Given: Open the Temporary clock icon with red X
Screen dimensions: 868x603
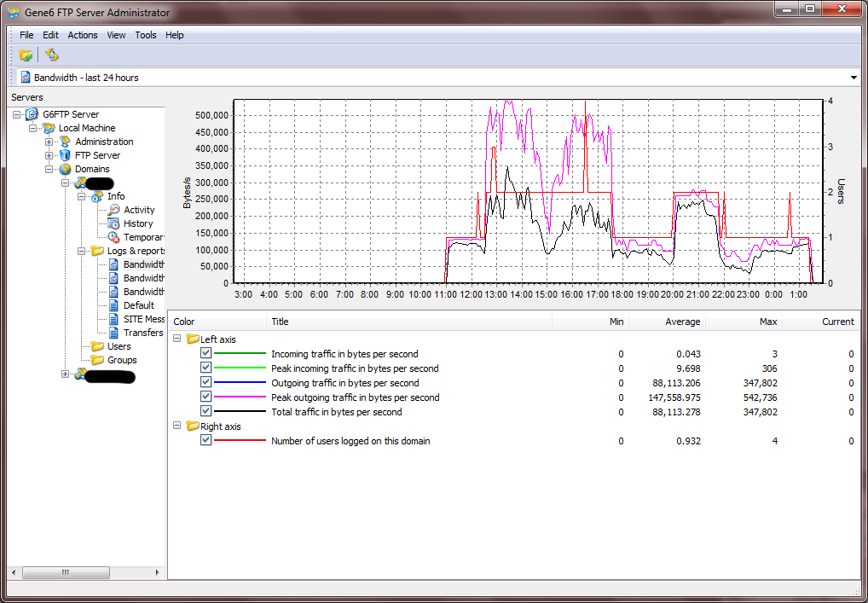Looking at the screenshot, I should [x=113, y=237].
